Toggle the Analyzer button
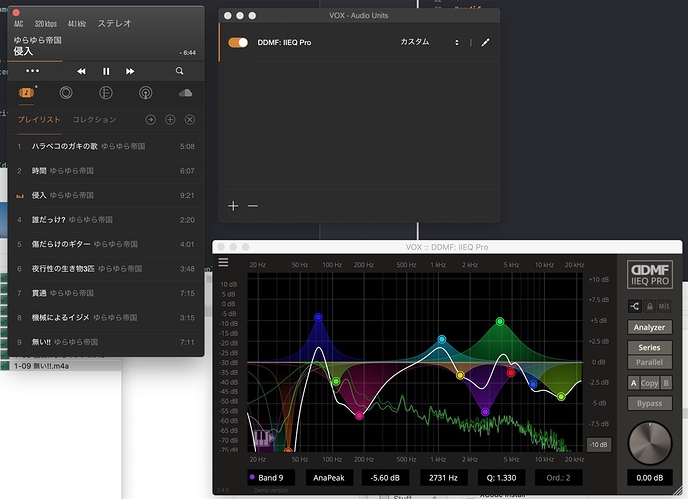 point(649,327)
